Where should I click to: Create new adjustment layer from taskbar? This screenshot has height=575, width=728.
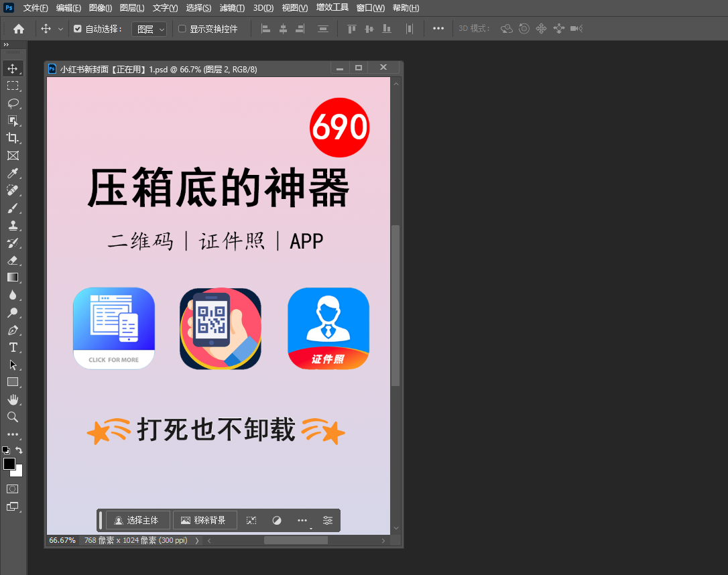(277, 520)
